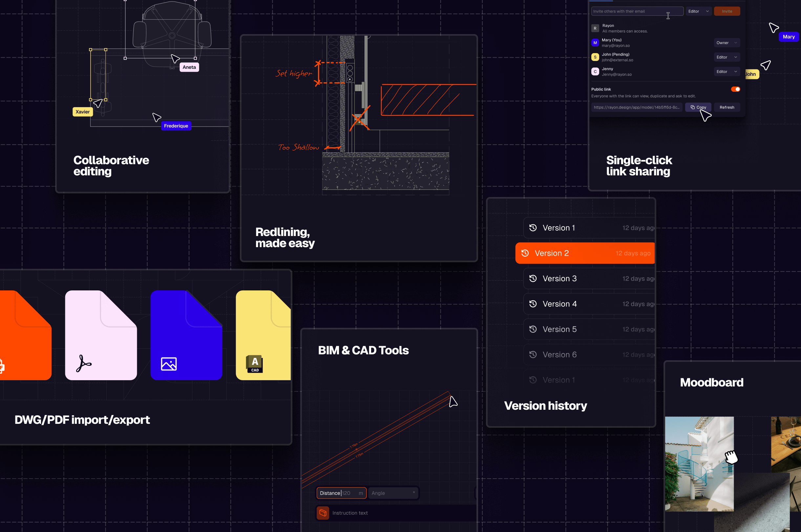Click the image icon on blue file
801x532 pixels.
click(x=169, y=364)
